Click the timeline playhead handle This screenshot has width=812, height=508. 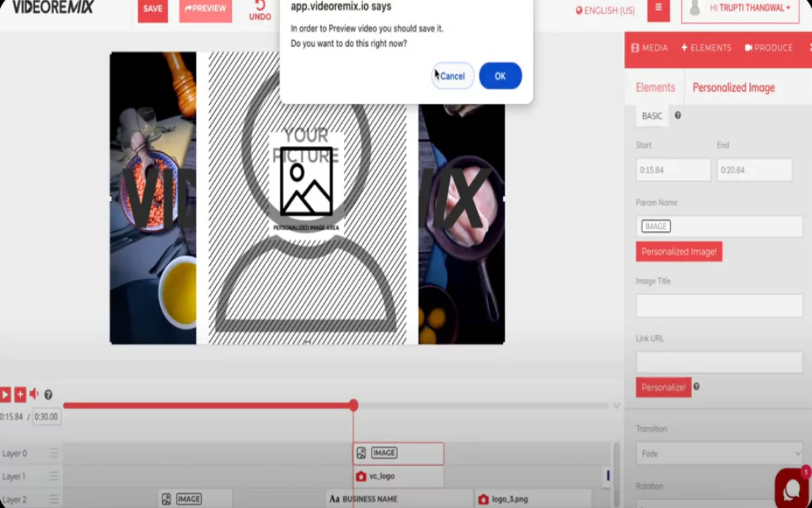[x=353, y=405]
